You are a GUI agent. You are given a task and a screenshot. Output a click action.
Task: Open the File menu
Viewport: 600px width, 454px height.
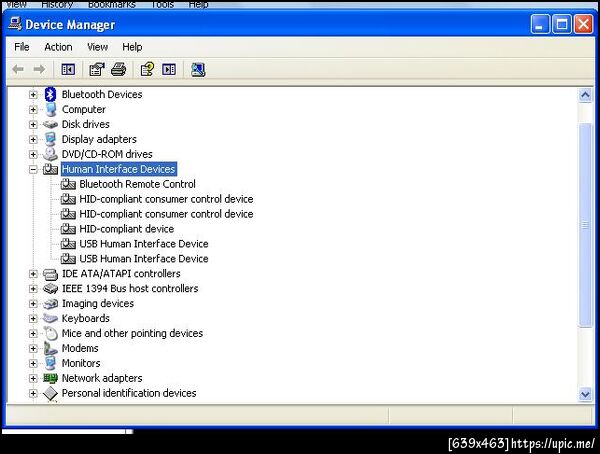click(x=21, y=47)
